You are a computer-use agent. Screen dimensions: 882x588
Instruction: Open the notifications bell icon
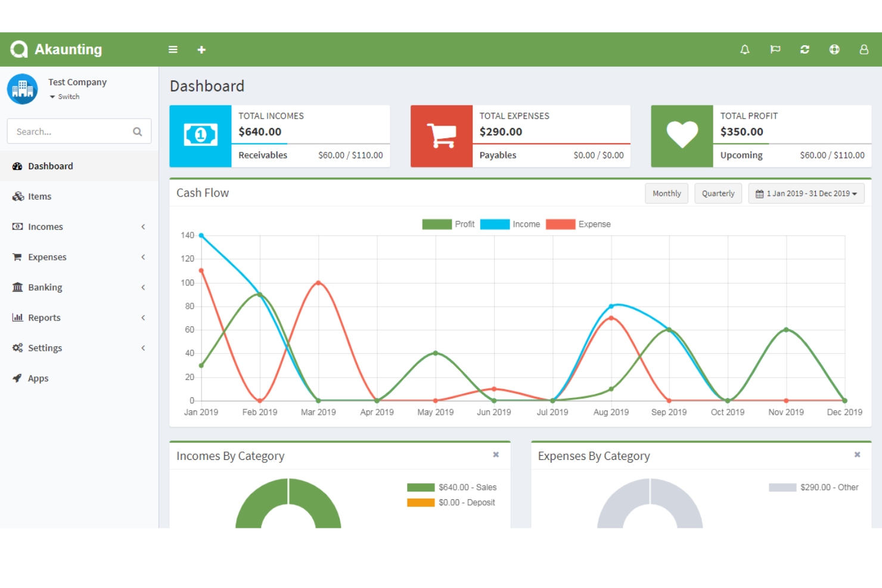click(744, 49)
